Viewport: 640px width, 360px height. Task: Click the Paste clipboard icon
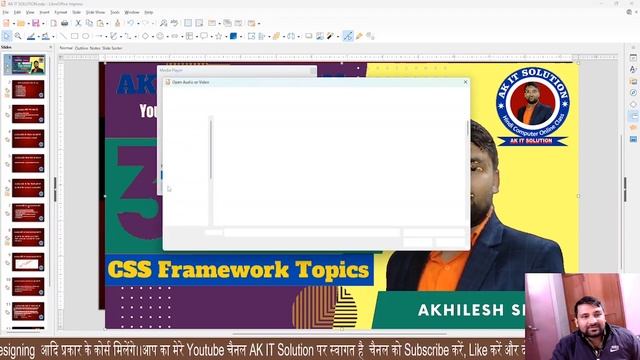(x=100, y=23)
